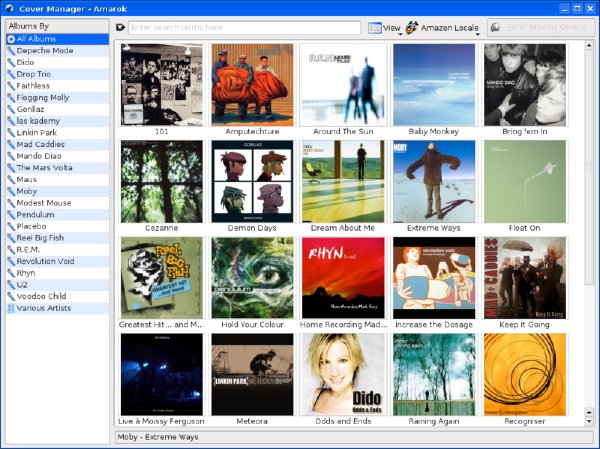The image size is (600, 449).
Task: Select the Odds and Ends cover
Action: tap(343, 374)
